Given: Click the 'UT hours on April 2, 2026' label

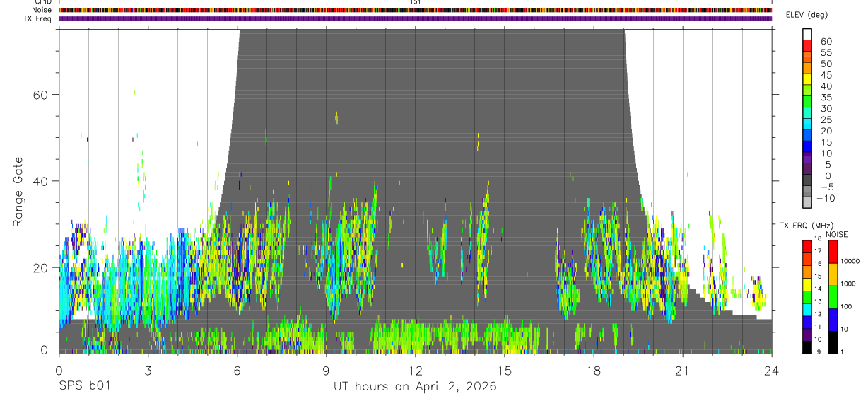Looking at the screenshot, I should [415, 387].
